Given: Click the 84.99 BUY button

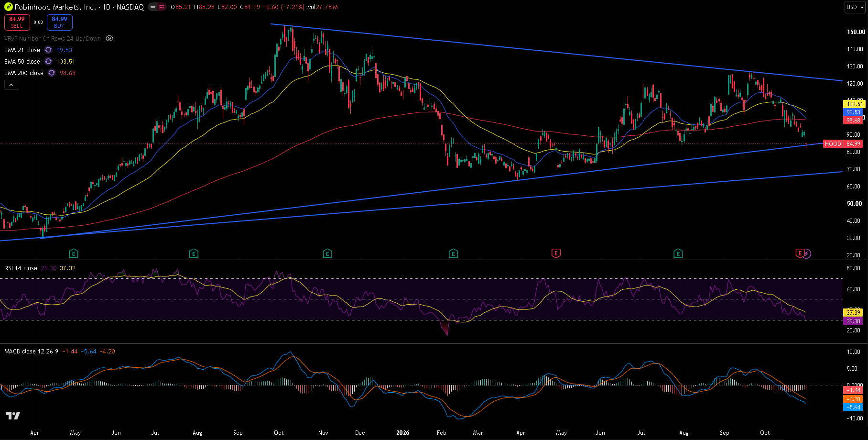Looking at the screenshot, I should coord(59,22).
